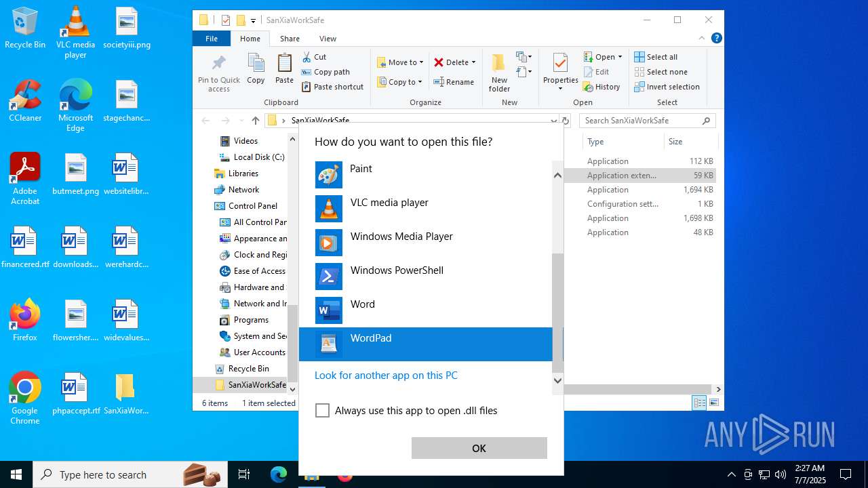The image size is (868, 488).
Task: Switch to large icons view button
Action: point(714,403)
